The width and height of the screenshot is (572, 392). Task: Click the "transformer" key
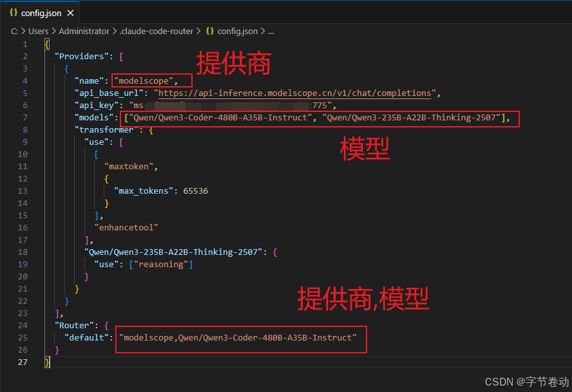pos(106,130)
